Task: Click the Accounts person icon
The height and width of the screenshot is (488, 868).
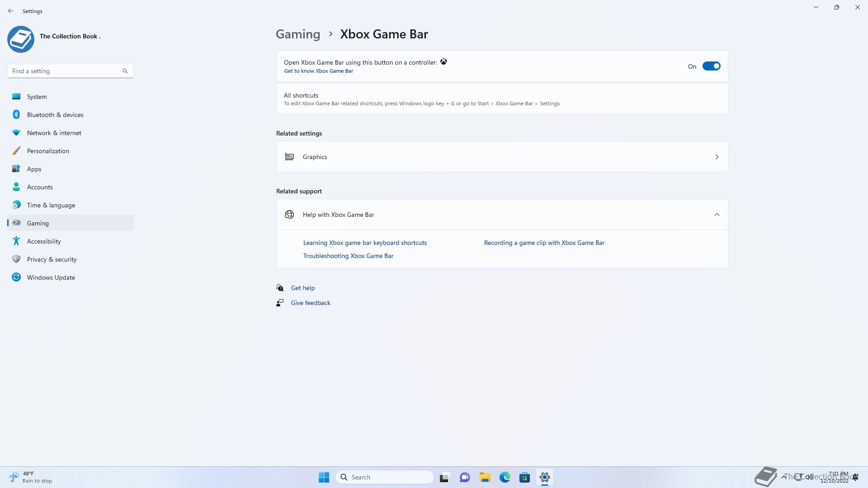Action: pyautogui.click(x=16, y=187)
